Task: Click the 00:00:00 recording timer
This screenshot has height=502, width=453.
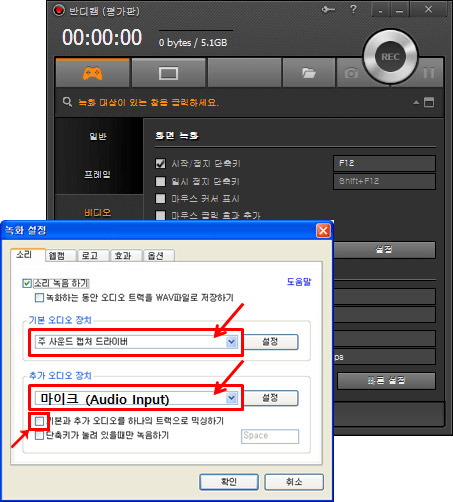Action: 102,37
